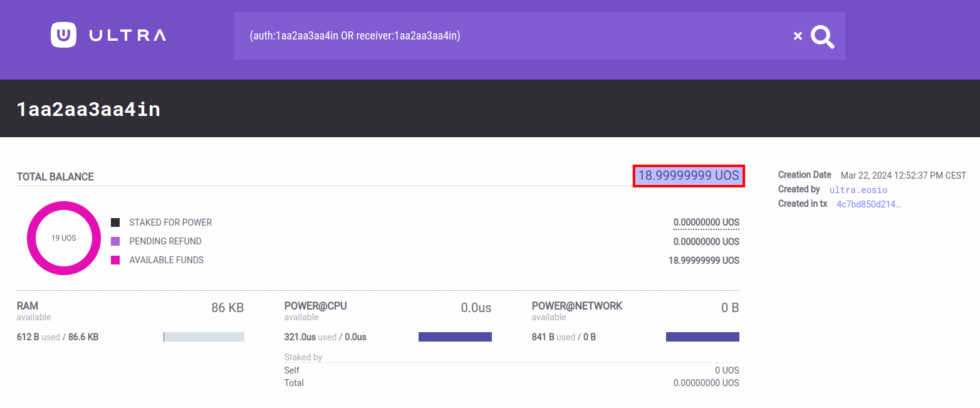Click the available funds amount 18.99999999 UOS
The width and height of the screenshot is (980, 408).
[x=704, y=260]
